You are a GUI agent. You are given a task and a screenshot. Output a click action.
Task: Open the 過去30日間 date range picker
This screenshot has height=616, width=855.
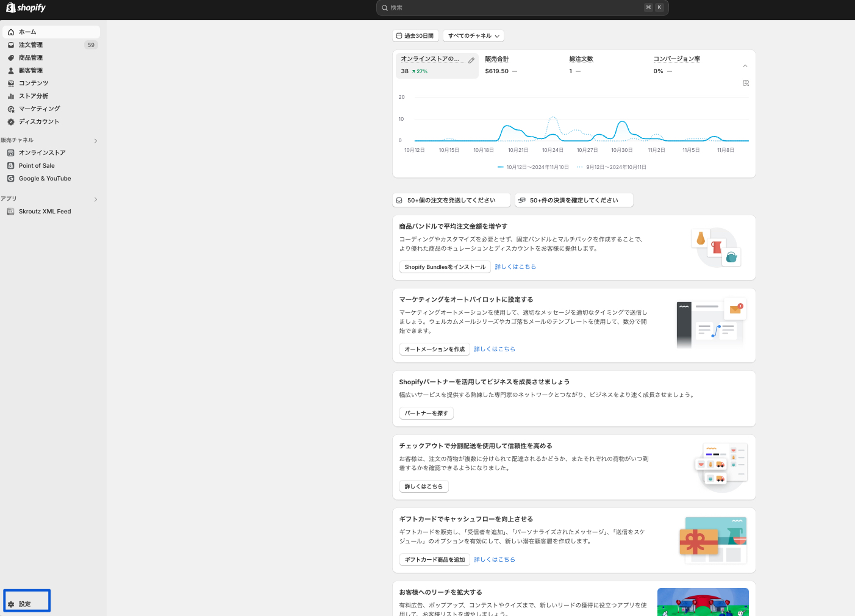point(415,36)
